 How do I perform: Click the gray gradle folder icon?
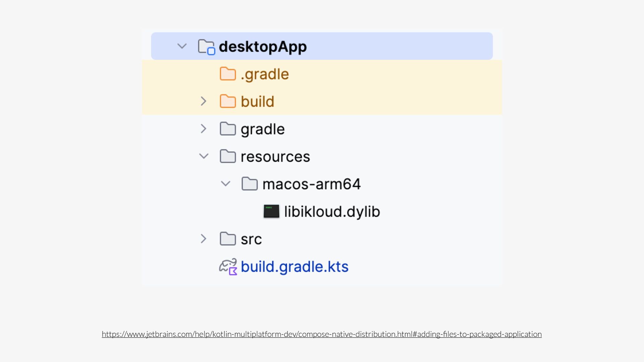pyautogui.click(x=228, y=129)
